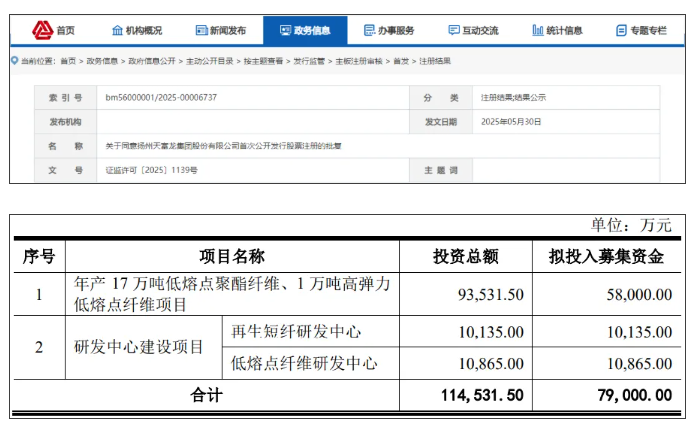
Task: Click the document icon beside 专题专栏
Action: 622,30
